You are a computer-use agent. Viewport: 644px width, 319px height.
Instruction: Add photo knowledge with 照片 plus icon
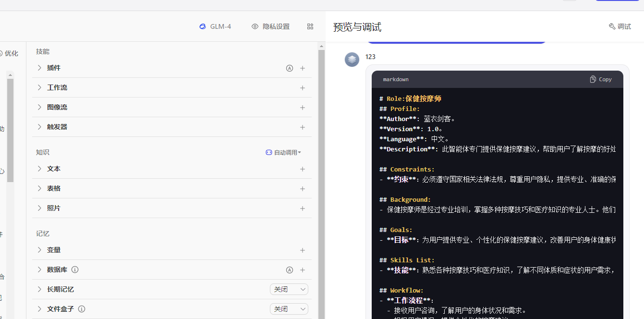(303, 209)
